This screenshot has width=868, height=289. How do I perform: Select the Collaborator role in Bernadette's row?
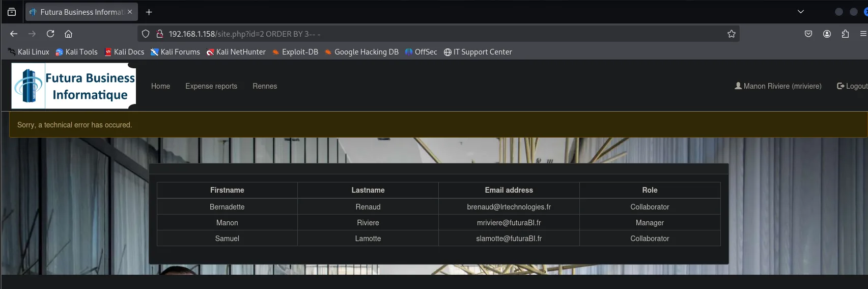tap(650, 207)
